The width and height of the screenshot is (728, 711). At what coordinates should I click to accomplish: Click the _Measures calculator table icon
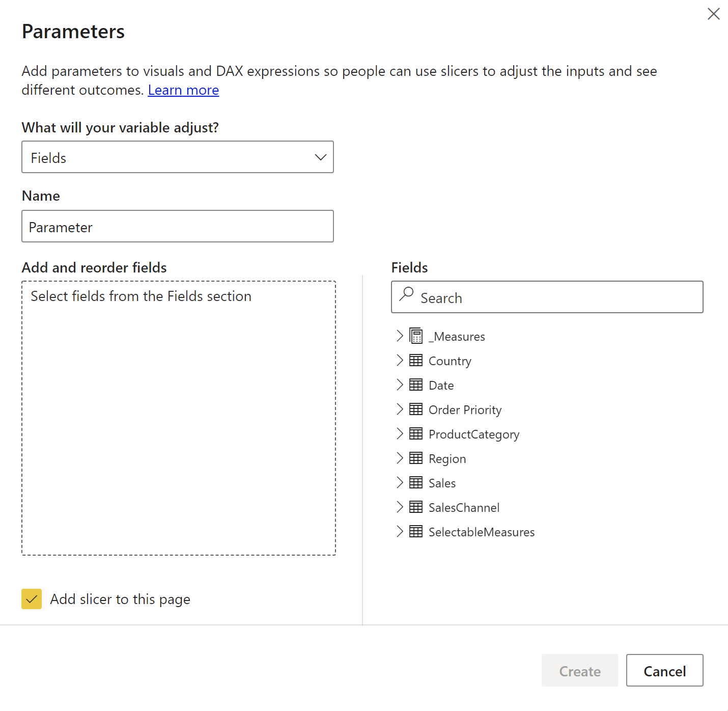(416, 336)
